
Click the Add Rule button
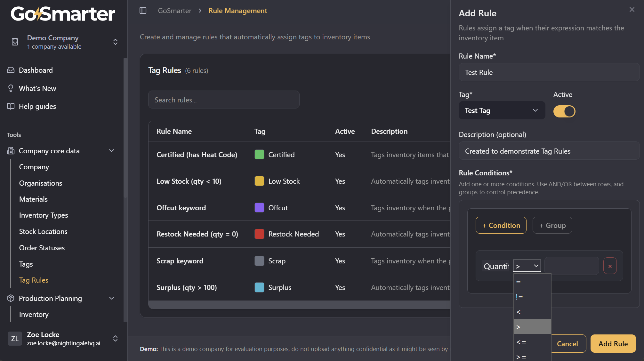(613, 344)
